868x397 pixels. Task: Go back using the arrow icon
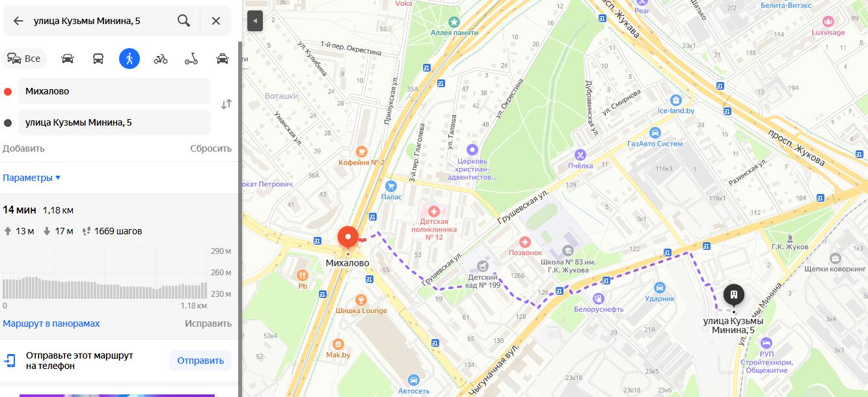pyautogui.click(x=18, y=21)
